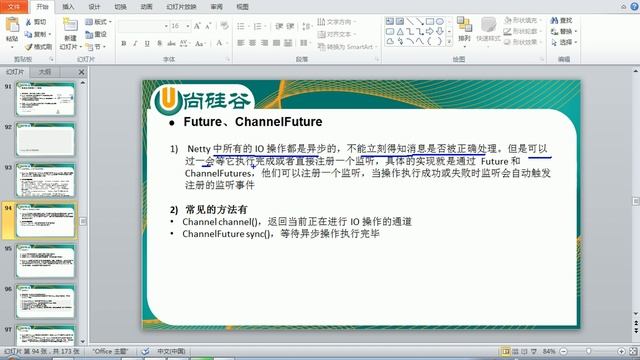Open the font name combo box

[x=143, y=26]
